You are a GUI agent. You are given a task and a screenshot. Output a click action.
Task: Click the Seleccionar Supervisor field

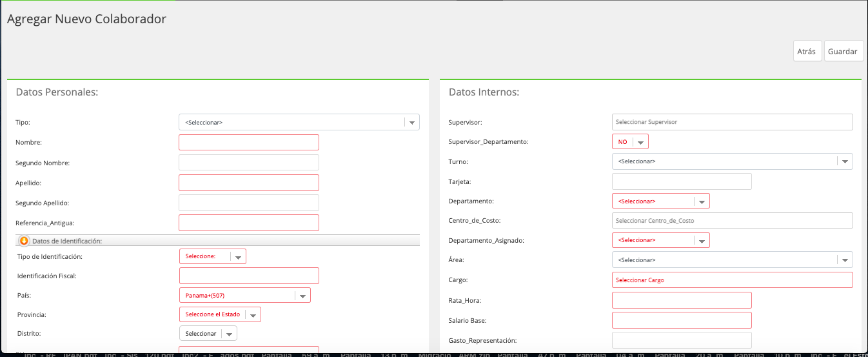pyautogui.click(x=733, y=122)
